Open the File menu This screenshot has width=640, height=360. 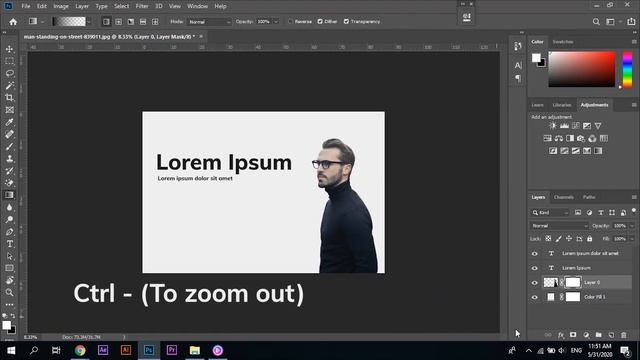tap(26, 6)
